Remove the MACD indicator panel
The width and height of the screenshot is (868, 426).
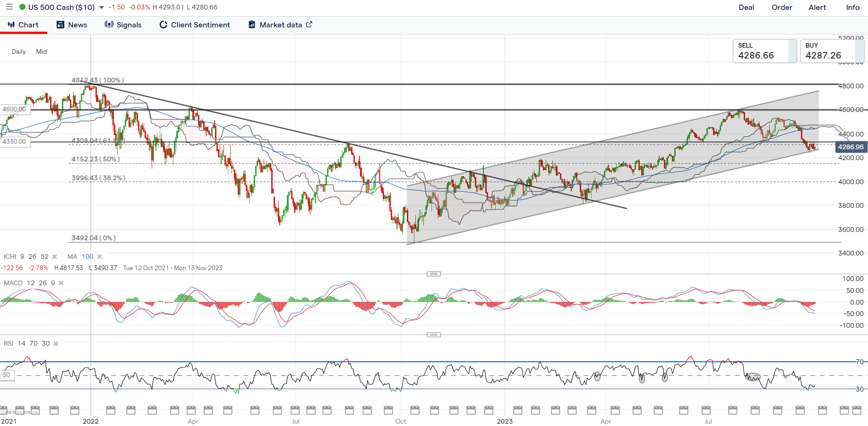[x=61, y=283]
